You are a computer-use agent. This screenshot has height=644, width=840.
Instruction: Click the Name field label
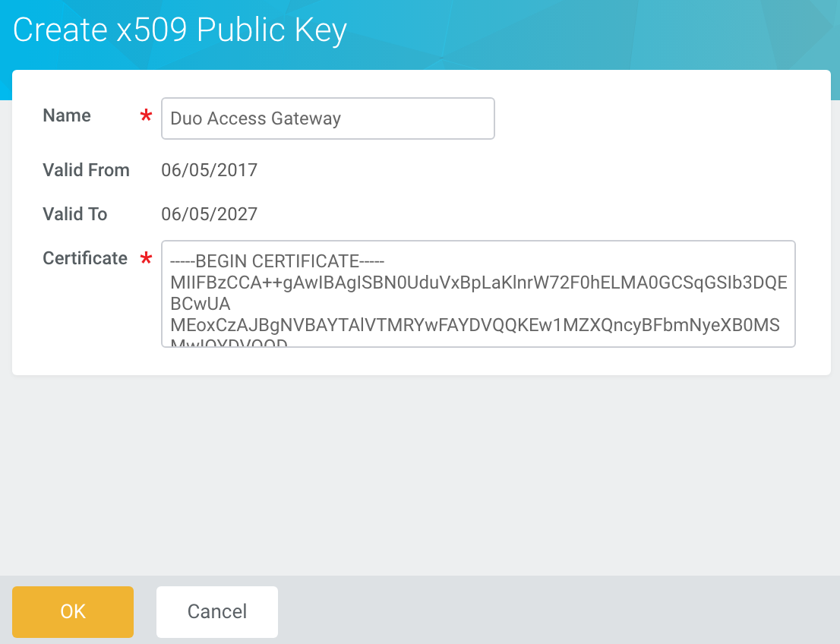point(67,115)
